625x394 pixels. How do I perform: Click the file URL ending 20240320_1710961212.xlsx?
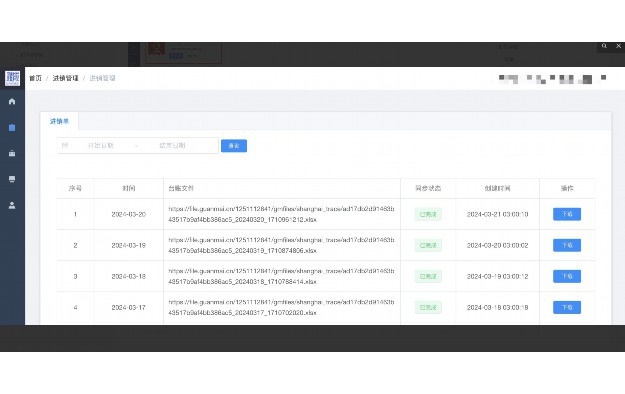pyautogui.click(x=281, y=214)
